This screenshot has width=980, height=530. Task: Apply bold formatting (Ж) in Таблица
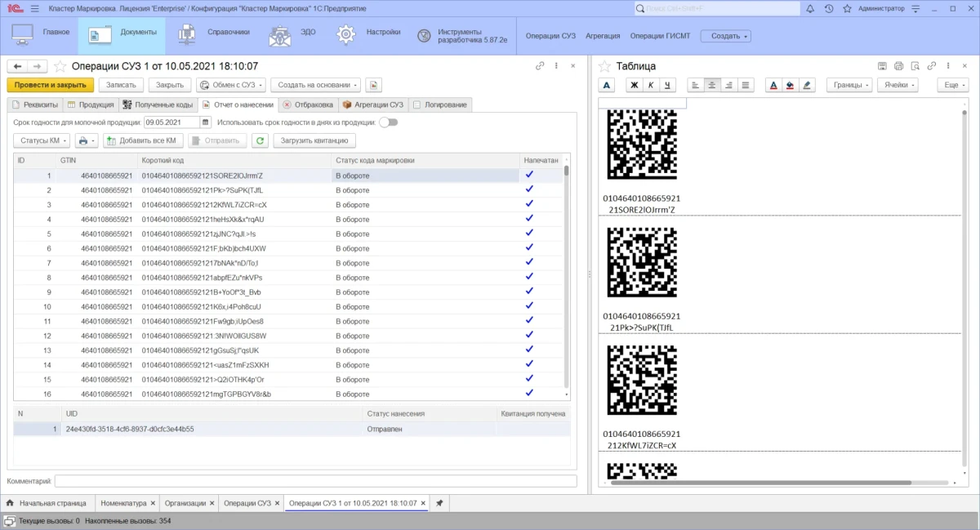(635, 85)
